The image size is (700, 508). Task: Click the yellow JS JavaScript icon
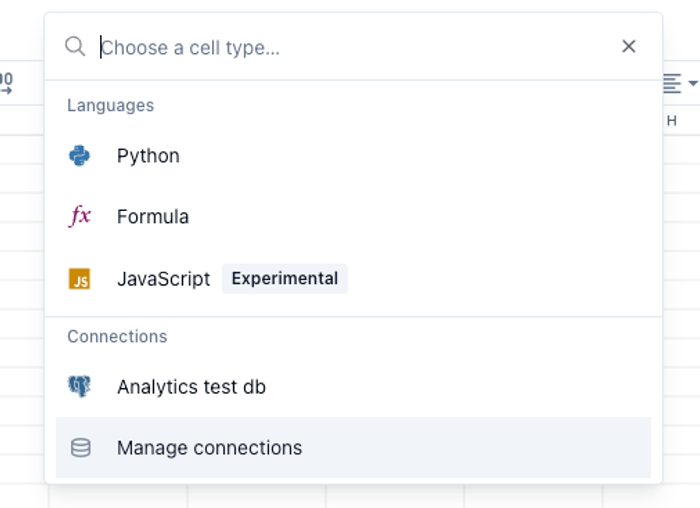[x=80, y=279]
